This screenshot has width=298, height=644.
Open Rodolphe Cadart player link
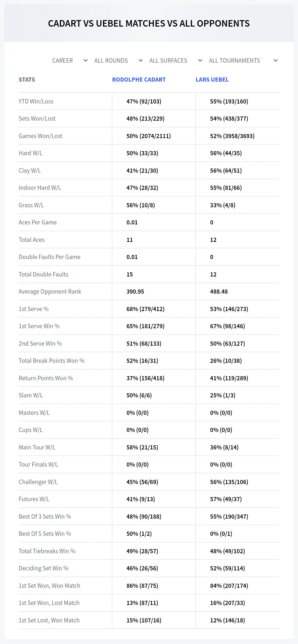pos(139,80)
